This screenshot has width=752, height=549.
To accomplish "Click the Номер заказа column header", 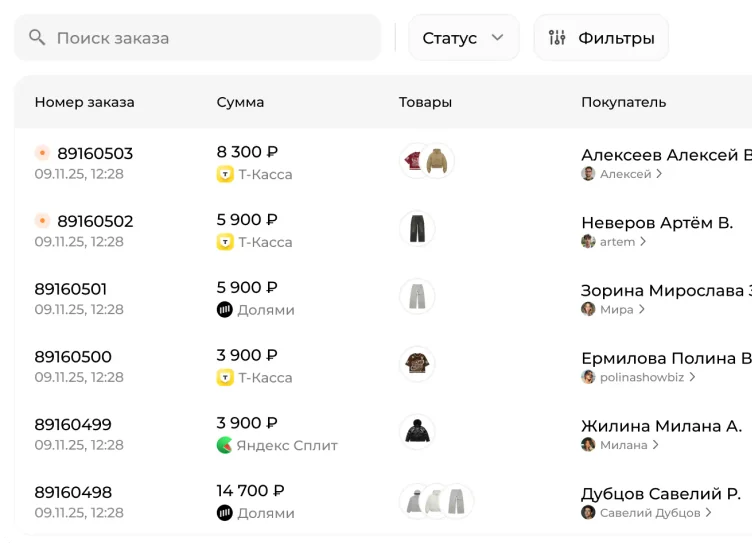I will (x=84, y=102).
